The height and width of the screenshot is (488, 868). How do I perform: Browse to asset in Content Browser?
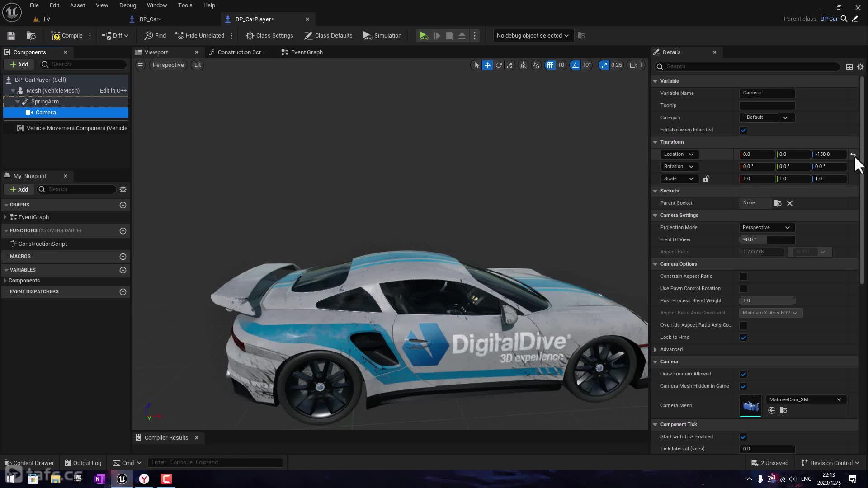pos(31,36)
